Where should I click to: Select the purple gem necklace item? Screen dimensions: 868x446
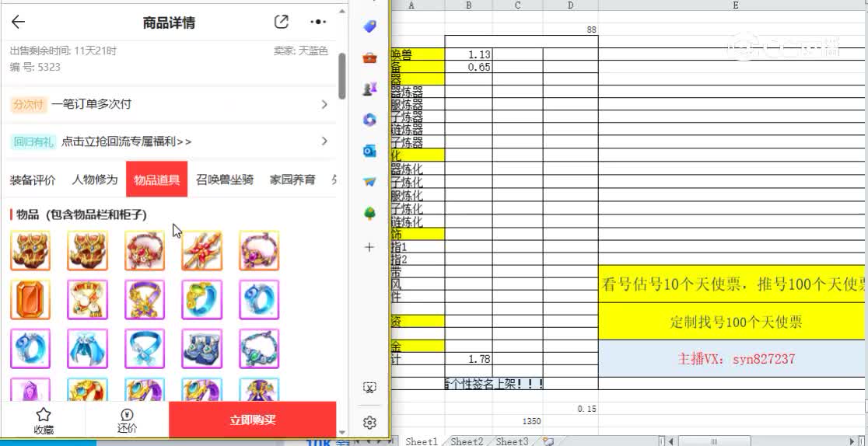(259, 251)
